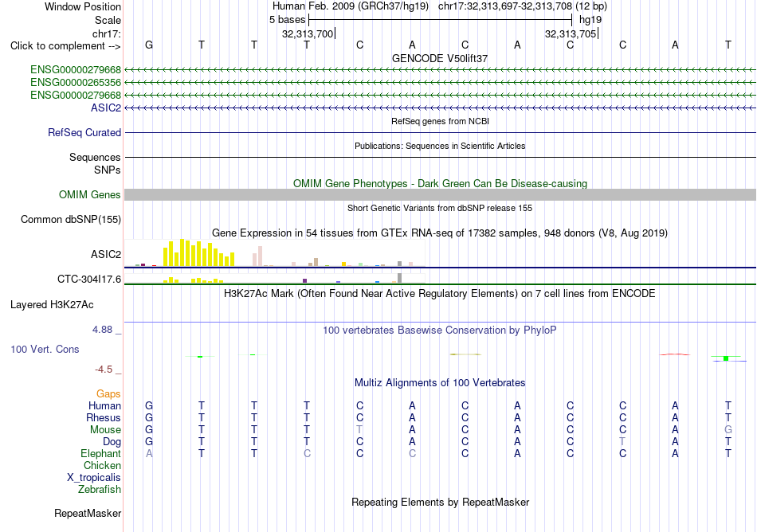Image resolution: width=757 pixels, height=532 pixels.
Task: Click the Dog alignment row label
Action: click(x=112, y=442)
